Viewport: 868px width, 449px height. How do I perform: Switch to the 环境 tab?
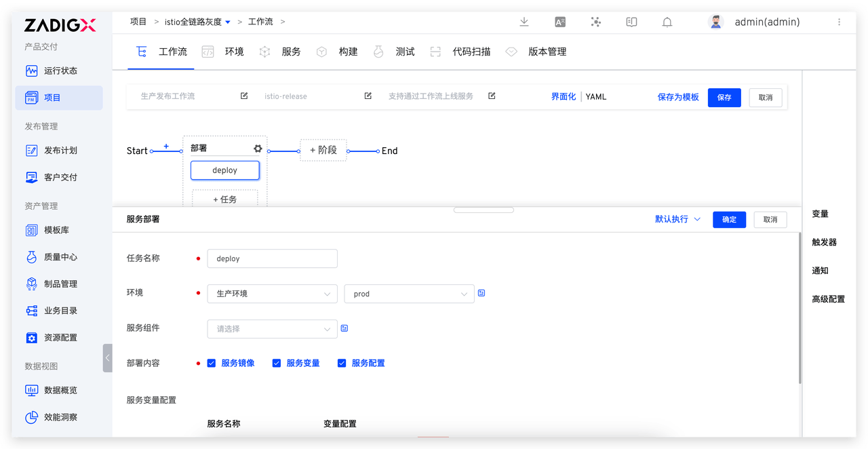point(233,51)
